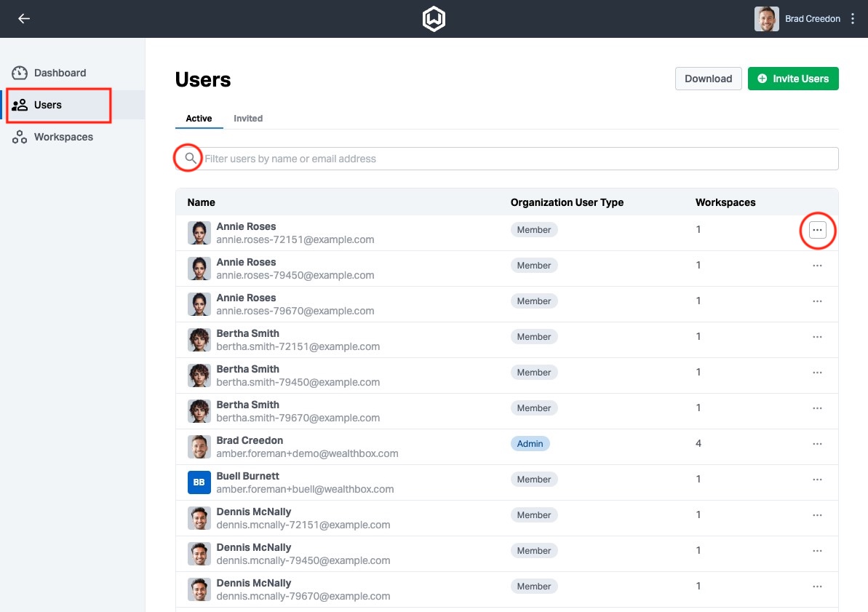868x612 pixels.
Task: Open the ellipsis menu for Brad Creedon row
Action: pyautogui.click(x=817, y=444)
